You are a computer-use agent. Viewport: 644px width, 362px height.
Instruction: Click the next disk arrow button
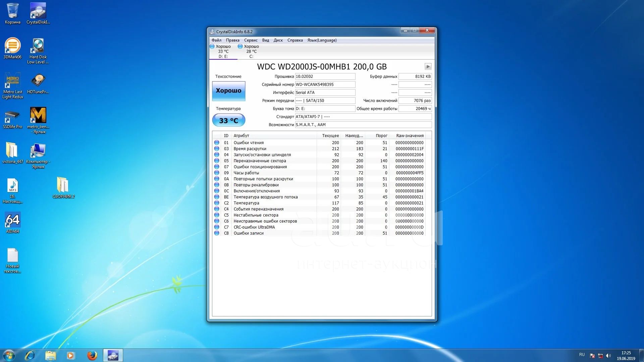coord(428,66)
